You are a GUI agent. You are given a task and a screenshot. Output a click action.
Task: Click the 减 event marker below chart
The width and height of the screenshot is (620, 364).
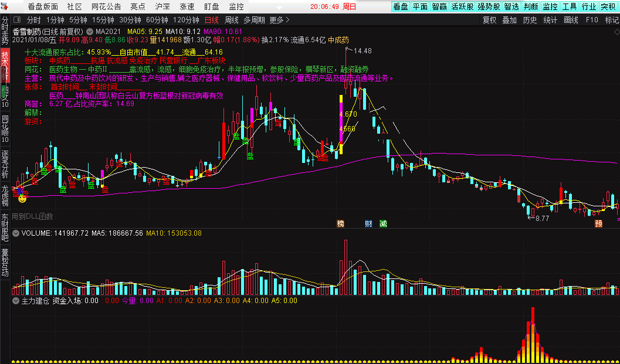[383, 224]
